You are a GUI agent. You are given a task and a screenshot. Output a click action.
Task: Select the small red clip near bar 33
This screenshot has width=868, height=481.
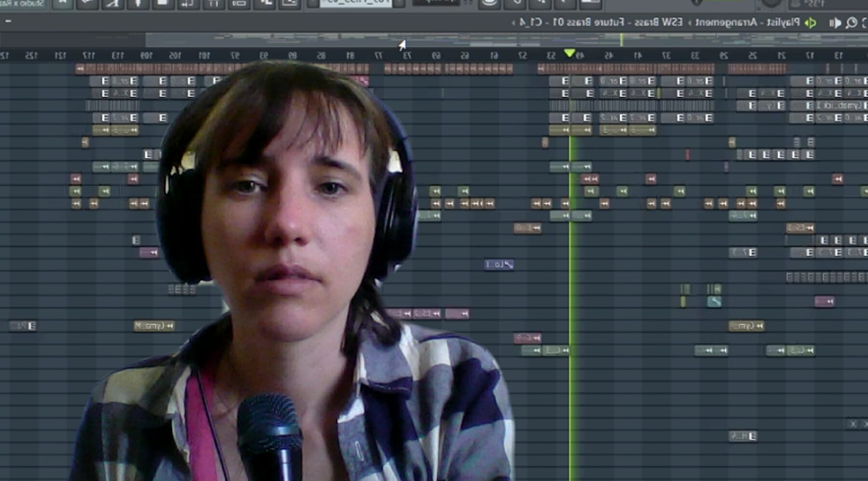pos(687,154)
